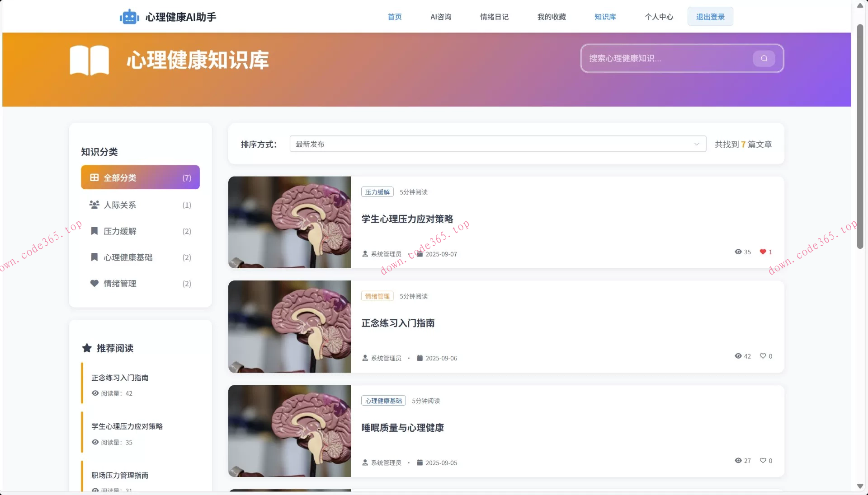Click the author icon on 睡眠质量与心理健康 card
The height and width of the screenshot is (495, 868).
click(x=364, y=462)
